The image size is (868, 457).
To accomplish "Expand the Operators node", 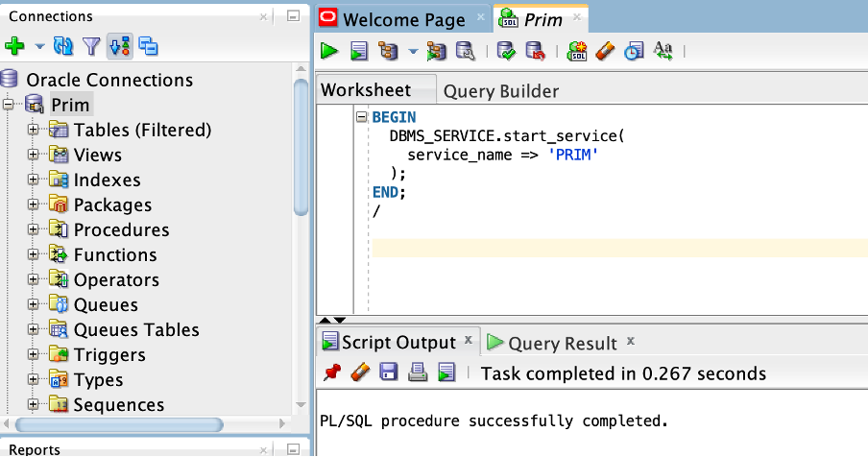I will [34, 279].
